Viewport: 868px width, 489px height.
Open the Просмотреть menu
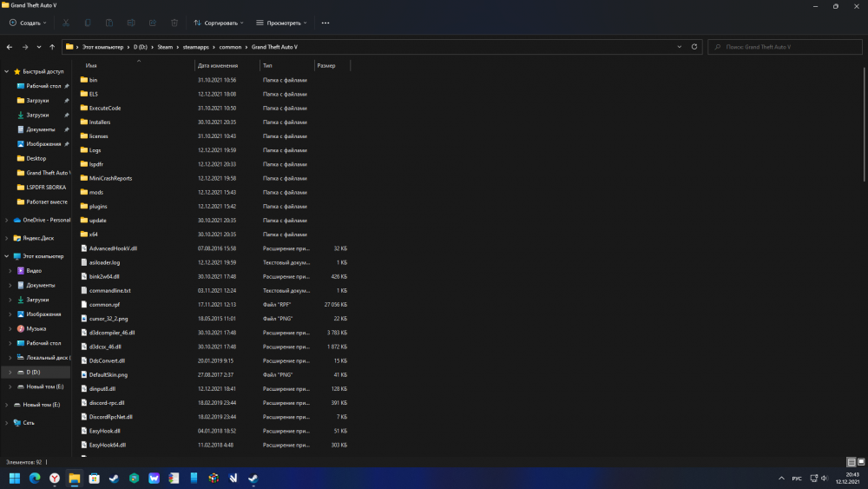(281, 23)
